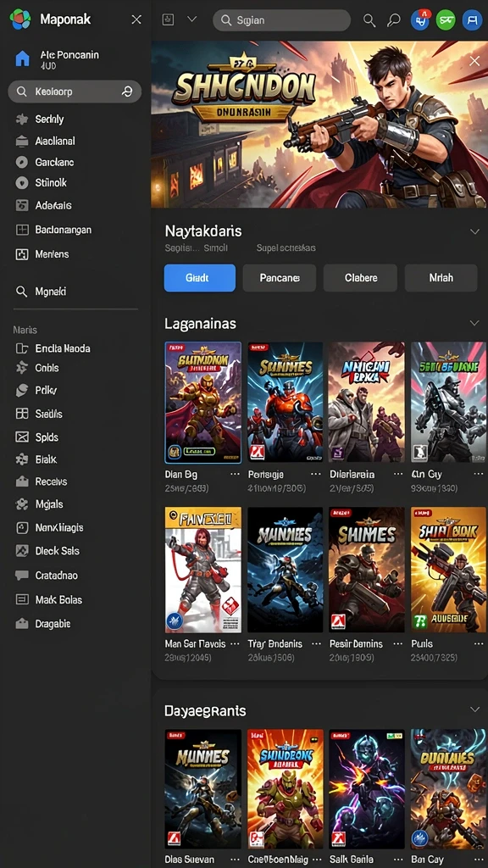488x868 pixels.
Task: Select the Giadt tab
Action: pos(200,278)
